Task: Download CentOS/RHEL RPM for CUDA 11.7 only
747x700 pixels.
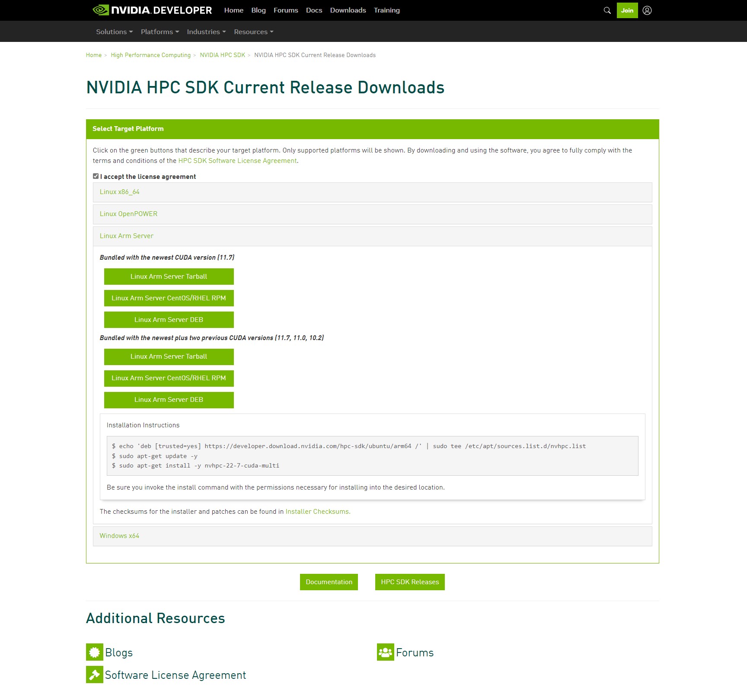Action: (x=169, y=298)
